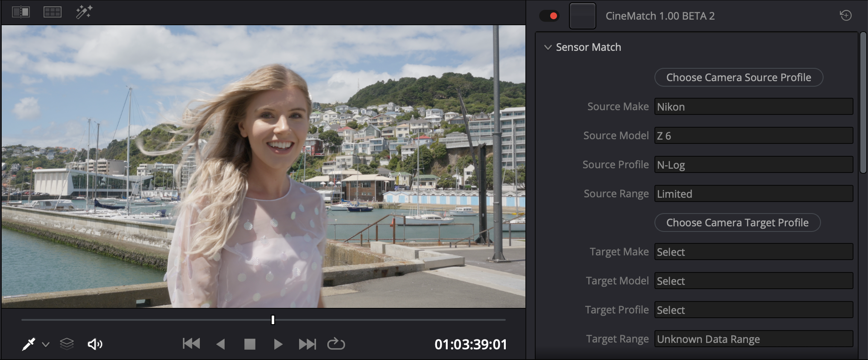Play the clip forward
The height and width of the screenshot is (360, 868).
(x=278, y=344)
